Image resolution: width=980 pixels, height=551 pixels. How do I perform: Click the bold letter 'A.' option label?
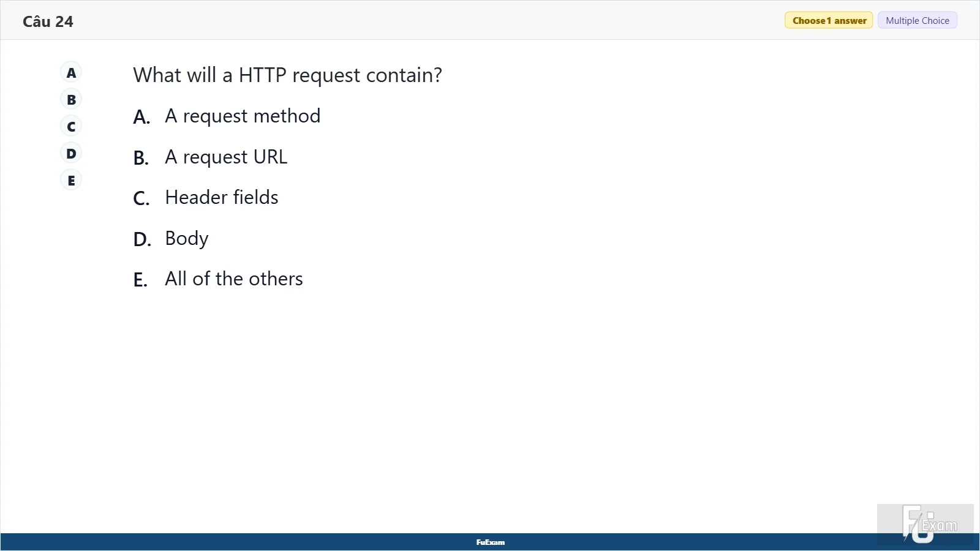click(141, 117)
